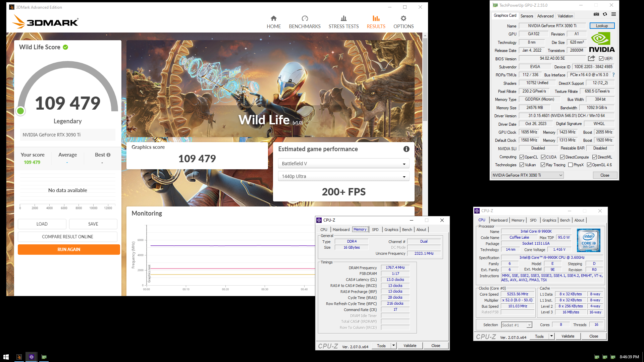Image resolution: width=644 pixels, height=362 pixels.
Task: Toggle the OpenCL checkbox
Action: (x=522, y=157)
